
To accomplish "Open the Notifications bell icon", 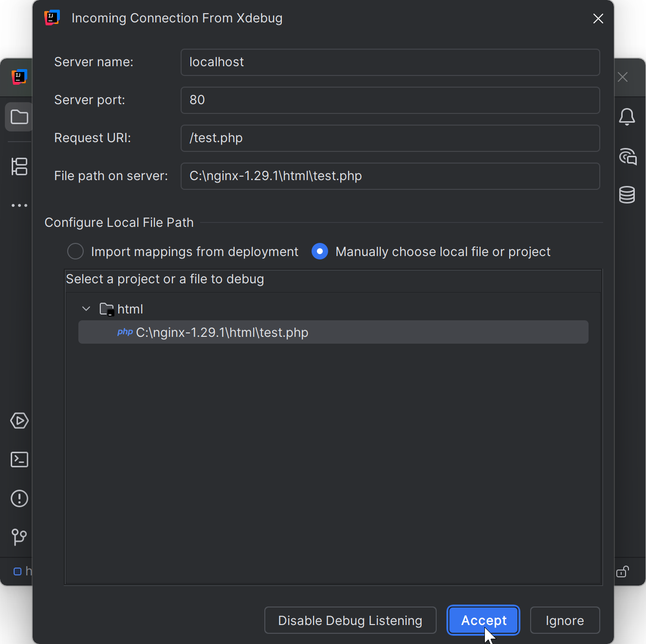I will click(627, 117).
